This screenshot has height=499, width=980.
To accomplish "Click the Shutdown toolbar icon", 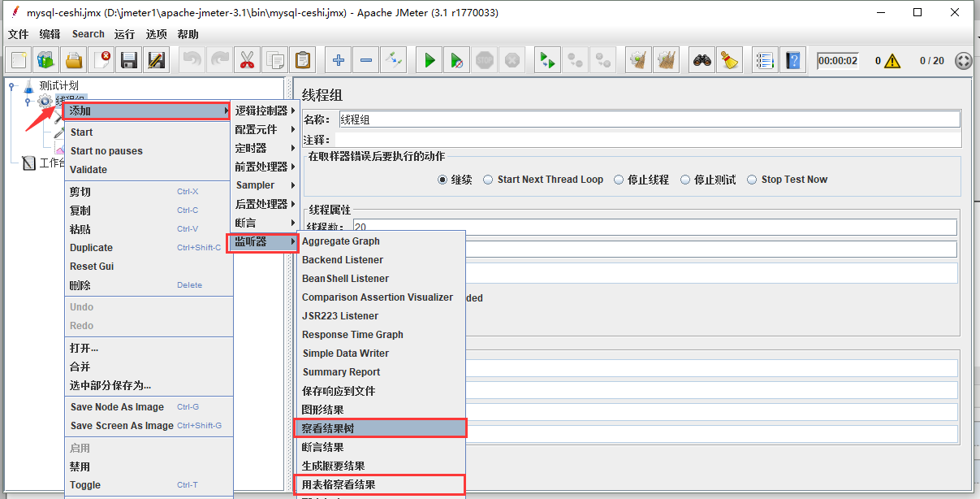I will 512,60.
